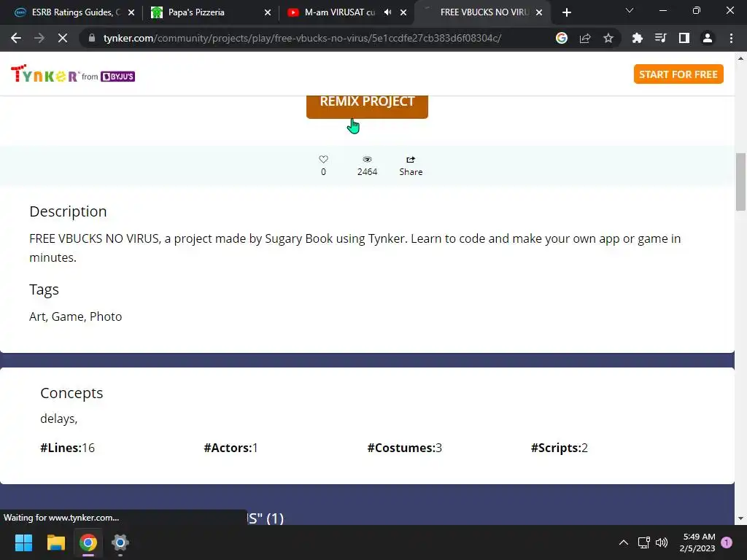Click the likes count 0
747x560 pixels.
click(323, 172)
